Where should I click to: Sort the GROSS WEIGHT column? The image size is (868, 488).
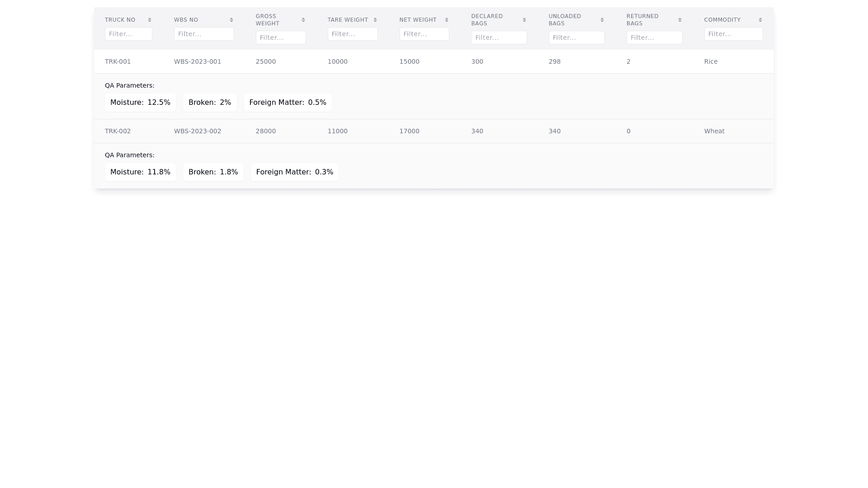(303, 20)
